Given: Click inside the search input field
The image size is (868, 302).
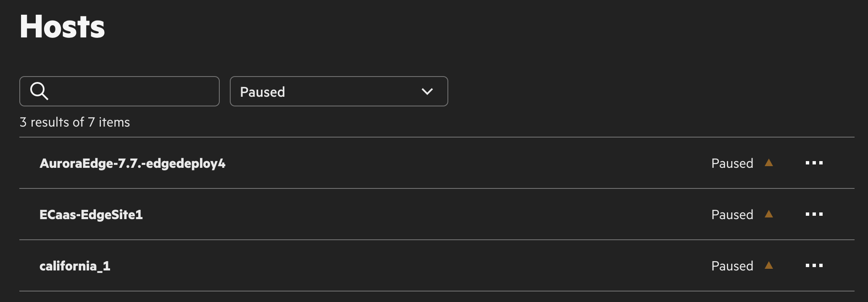Looking at the screenshot, I should (x=126, y=91).
